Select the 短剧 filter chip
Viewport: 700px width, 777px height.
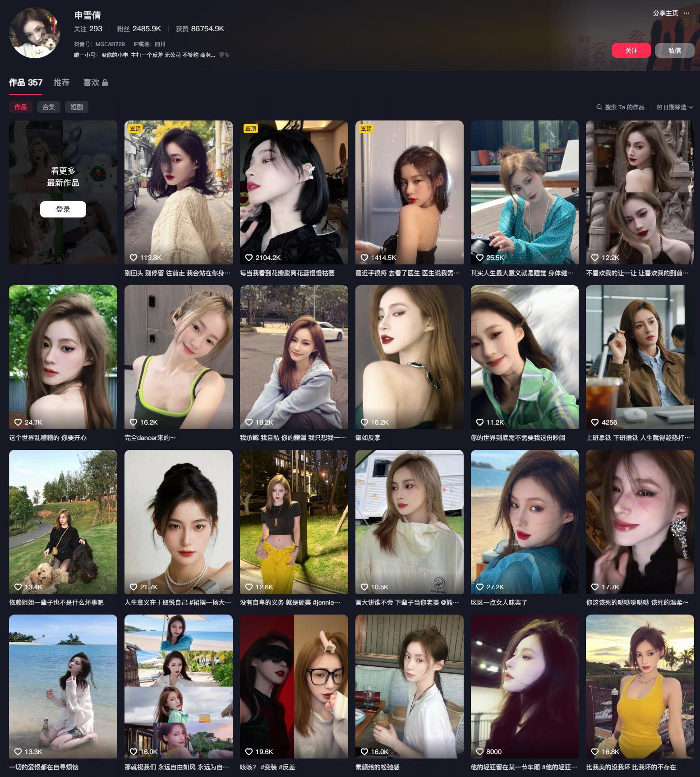point(77,107)
